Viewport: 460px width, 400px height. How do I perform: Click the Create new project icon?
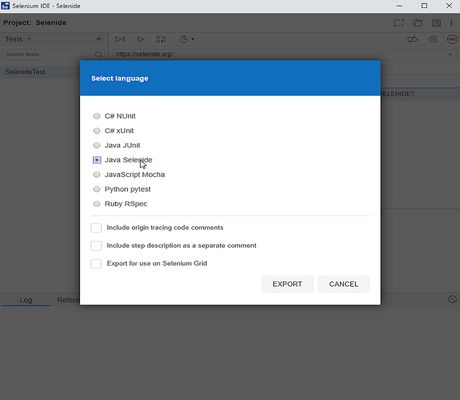[399, 23]
